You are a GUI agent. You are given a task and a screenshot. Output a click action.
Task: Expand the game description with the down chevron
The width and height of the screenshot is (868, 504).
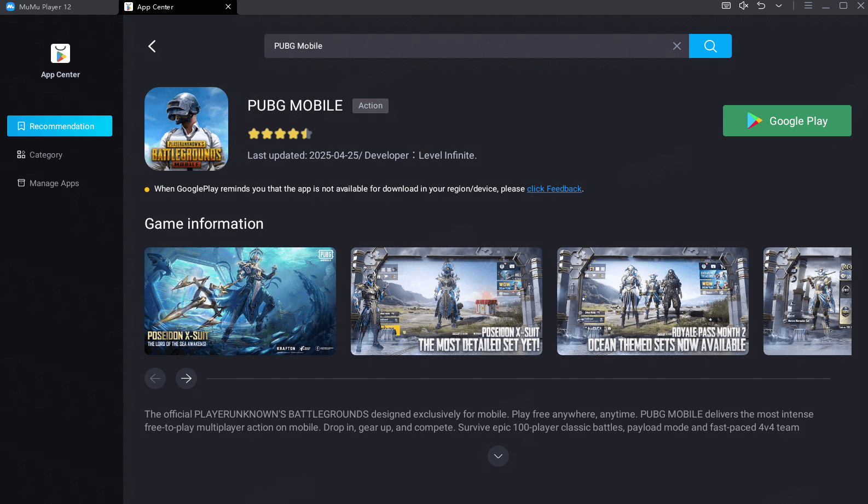click(x=498, y=456)
